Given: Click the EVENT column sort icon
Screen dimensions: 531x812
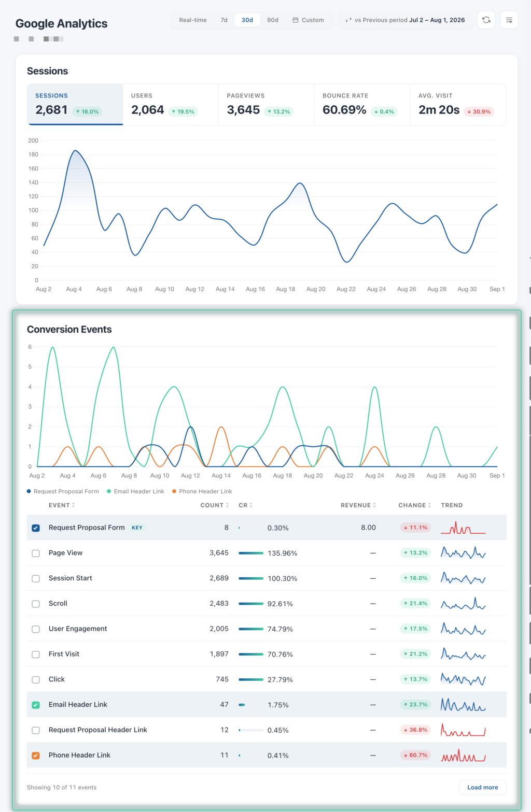Looking at the screenshot, I should [74, 505].
